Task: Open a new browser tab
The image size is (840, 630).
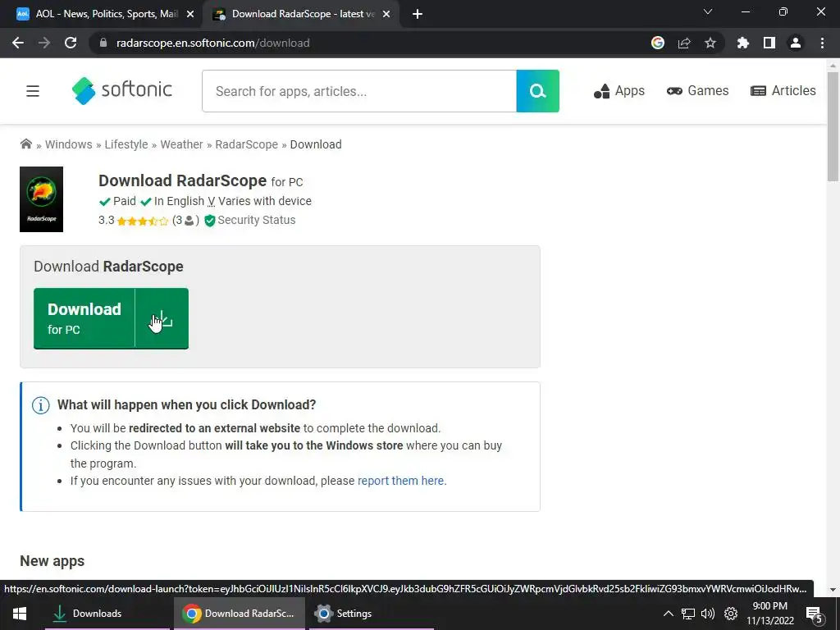Action: [418, 15]
